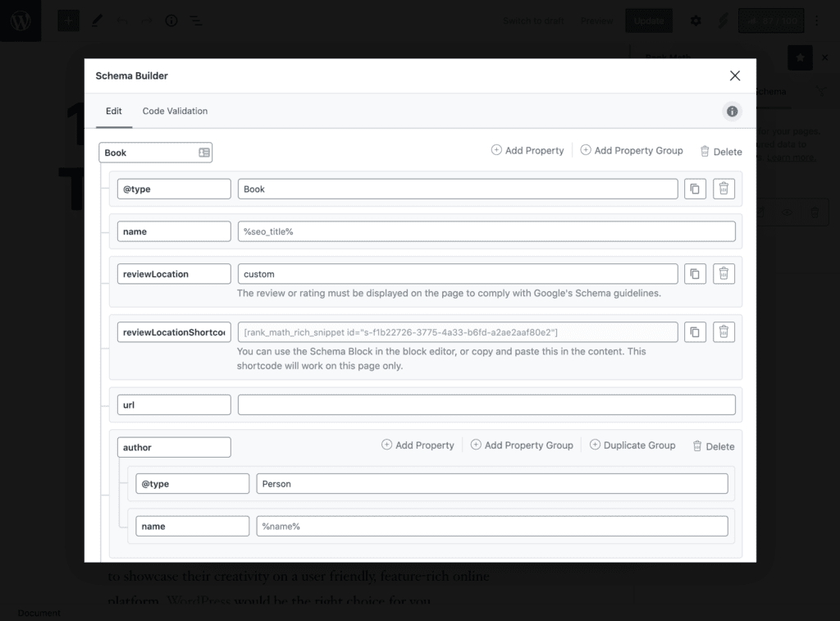840x621 pixels.
Task: Delete the reviewLocationShortcode row
Action: (724, 332)
